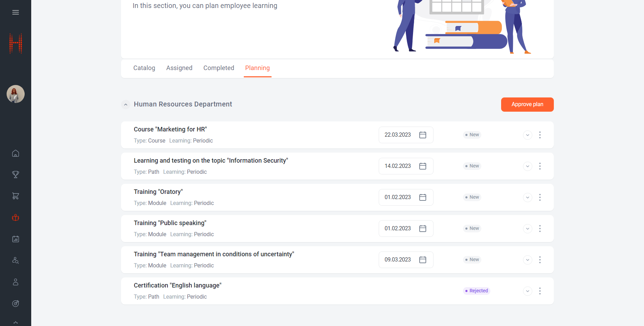
Task: Switch to the Assigned tab
Action: coord(179,68)
